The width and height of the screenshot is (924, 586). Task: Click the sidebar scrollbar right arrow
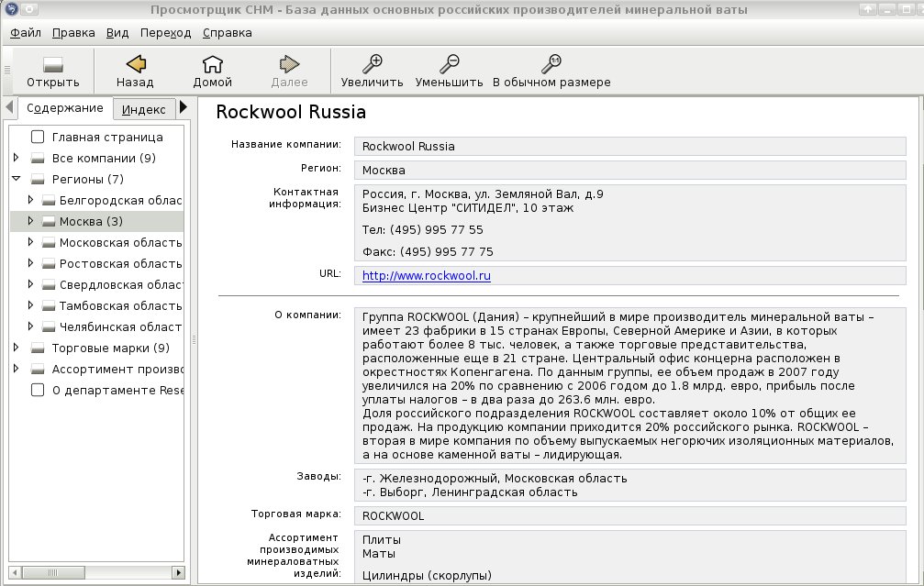(178, 572)
